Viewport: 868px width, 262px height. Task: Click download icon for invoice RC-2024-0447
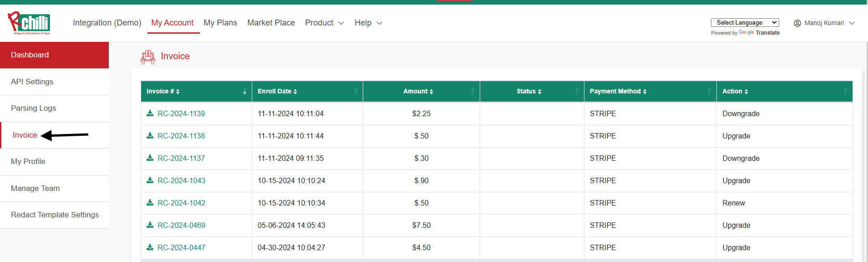(x=150, y=247)
